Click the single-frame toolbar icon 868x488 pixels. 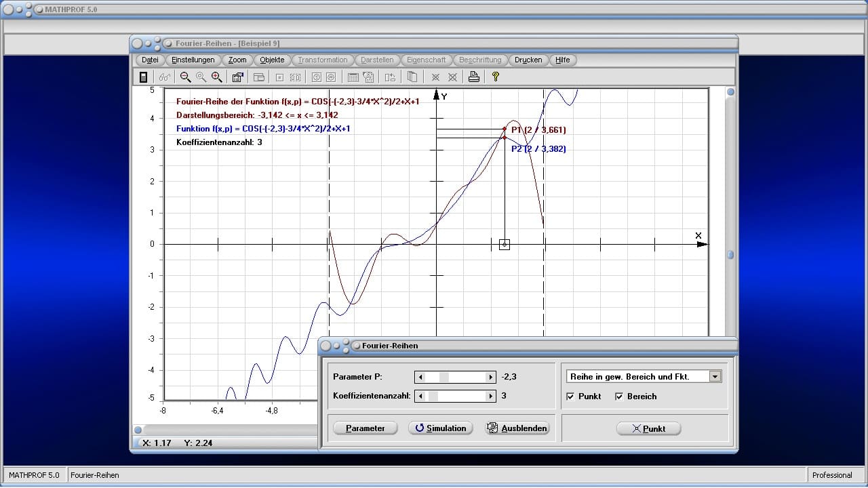click(x=280, y=77)
